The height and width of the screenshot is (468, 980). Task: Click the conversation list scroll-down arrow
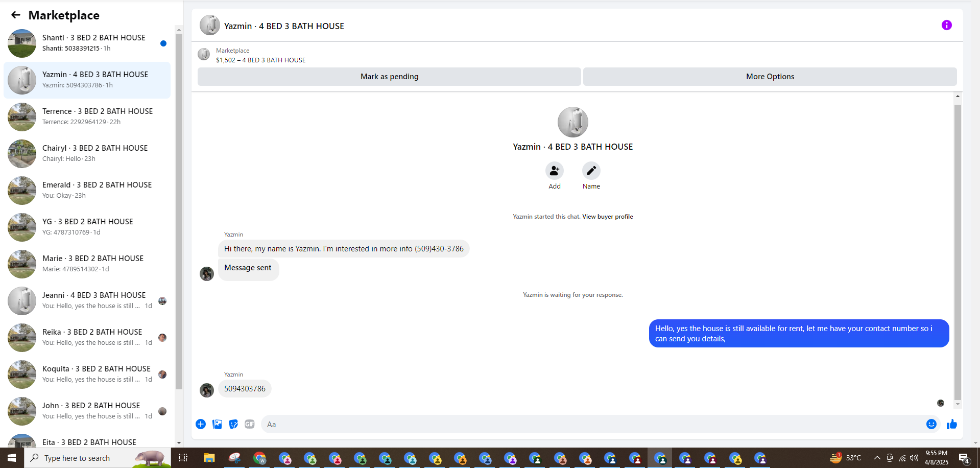[179, 442]
